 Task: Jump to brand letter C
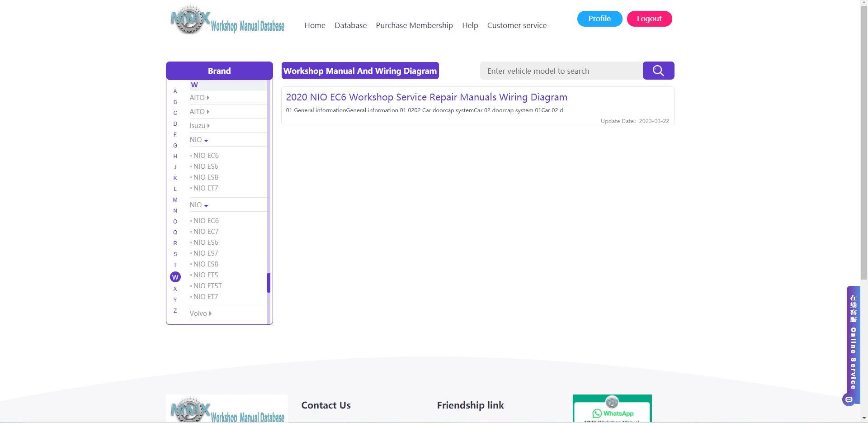point(175,113)
